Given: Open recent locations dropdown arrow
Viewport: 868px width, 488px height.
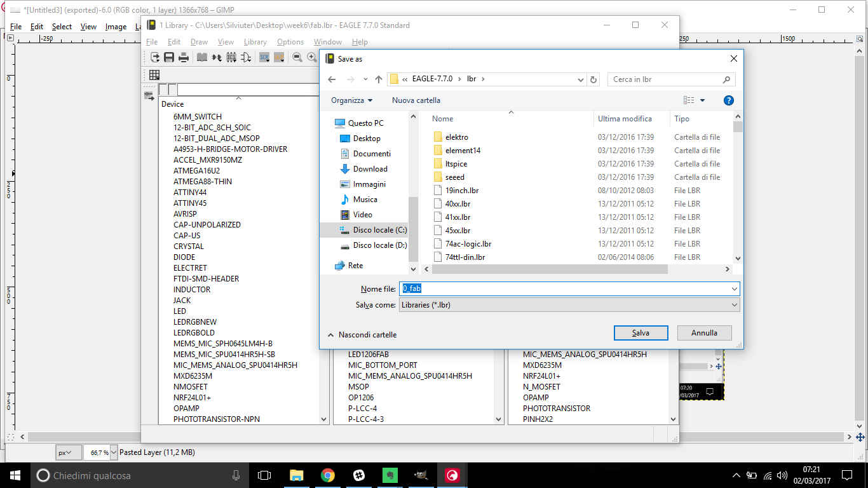Looking at the screenshot, I should tap(365, 79).
